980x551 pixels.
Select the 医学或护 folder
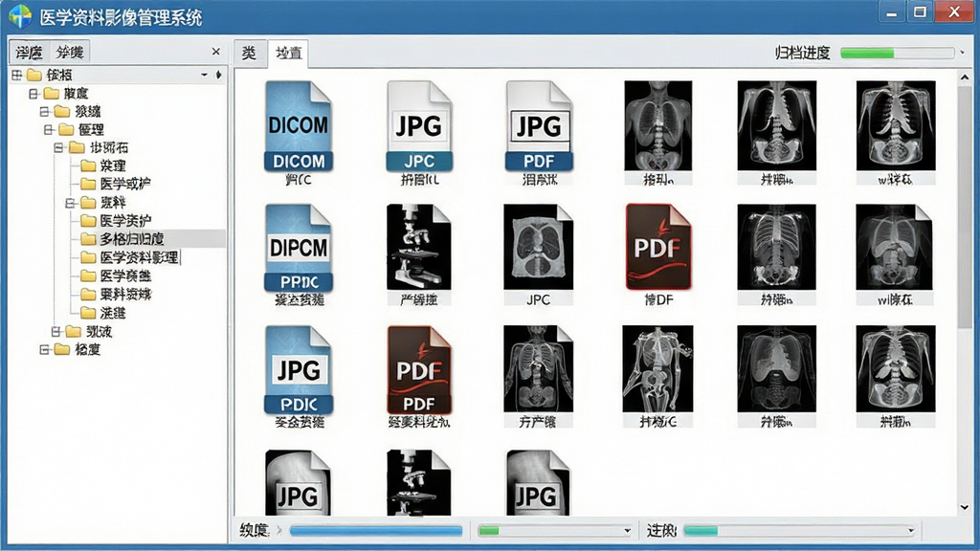click(x=116, y=184)
